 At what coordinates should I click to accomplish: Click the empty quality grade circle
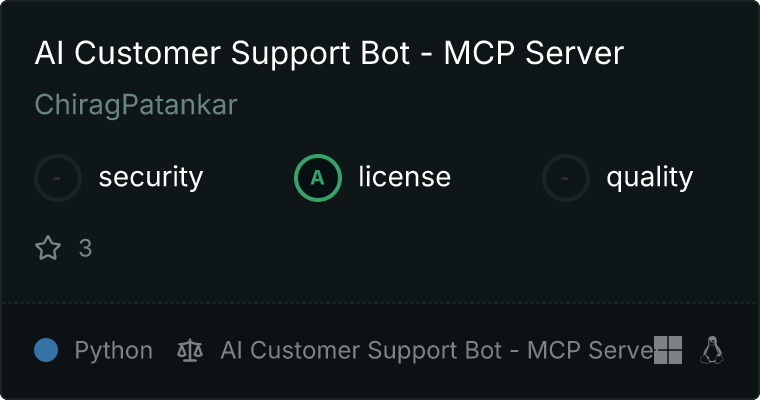(566, 178)
